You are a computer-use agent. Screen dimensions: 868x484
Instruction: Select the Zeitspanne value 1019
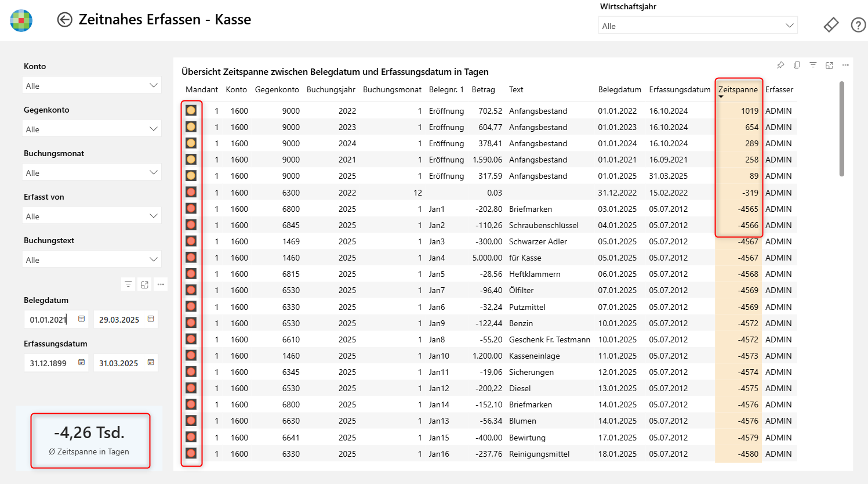[x=750, y=111]
